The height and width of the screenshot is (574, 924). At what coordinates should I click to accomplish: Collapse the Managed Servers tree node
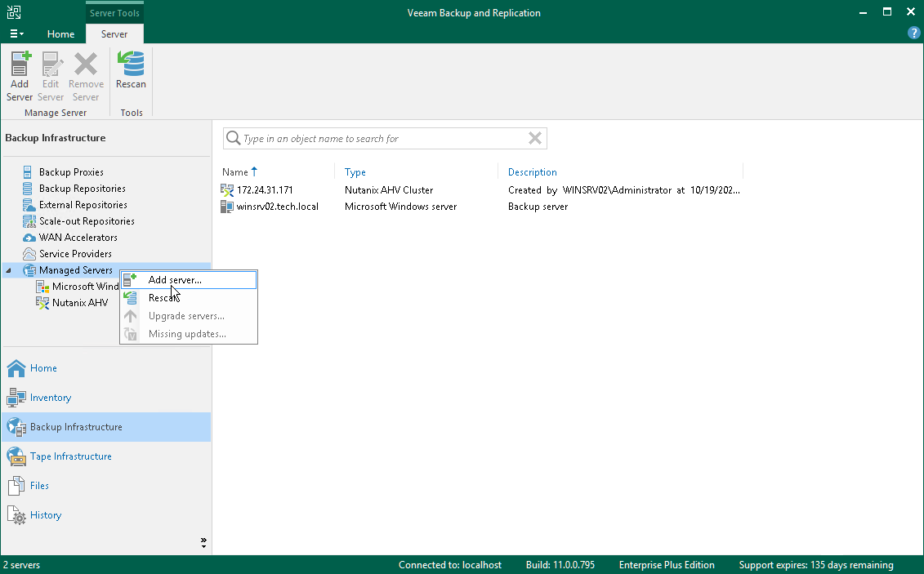[x=8, y=270]
